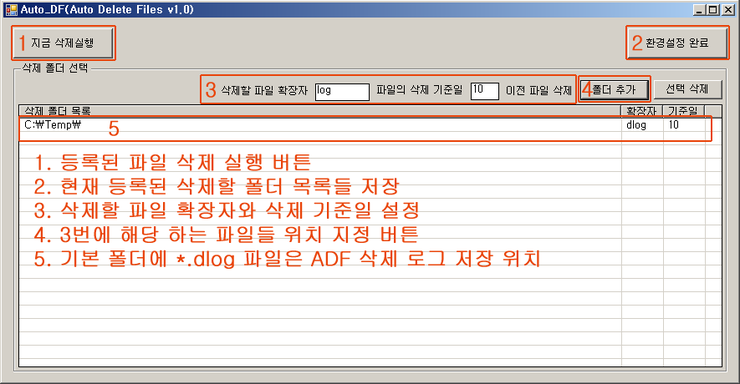The height and width of the screenshot is (384, 740).
Task: Minimize the Auto_DF window
Action: pyautogui.click(x=700, y=10)
